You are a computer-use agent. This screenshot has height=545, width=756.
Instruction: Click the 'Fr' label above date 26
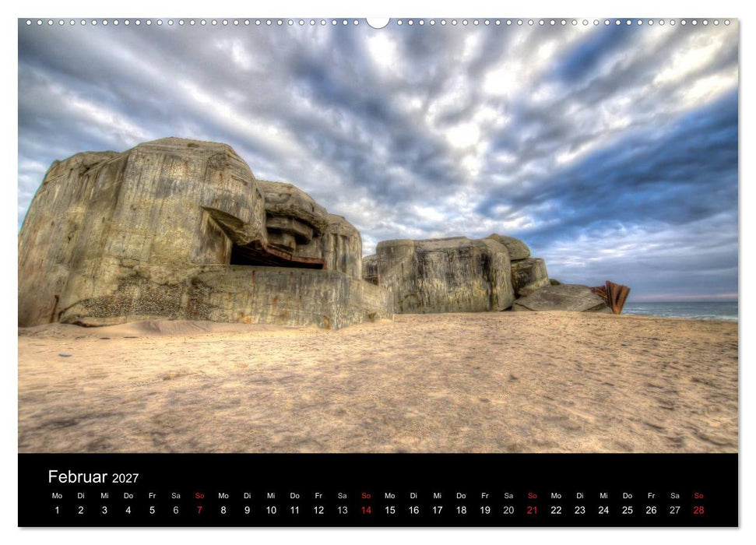tap(652, 496)
